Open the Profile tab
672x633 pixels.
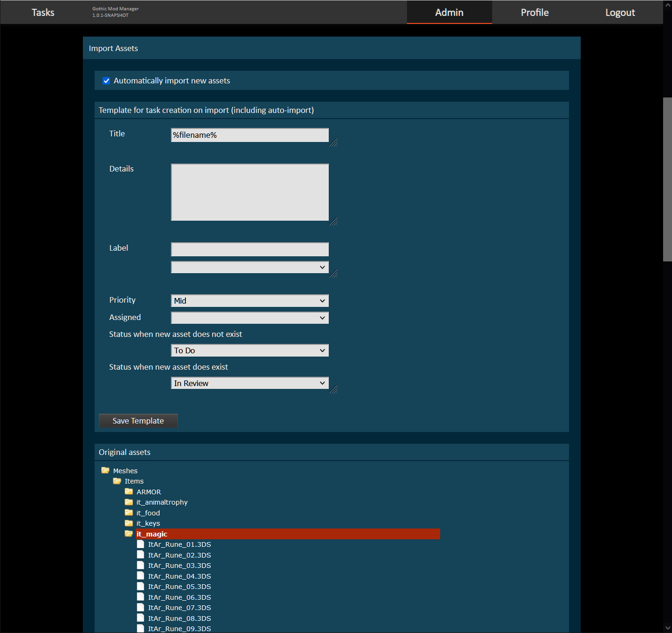click(x=535, y=12)
